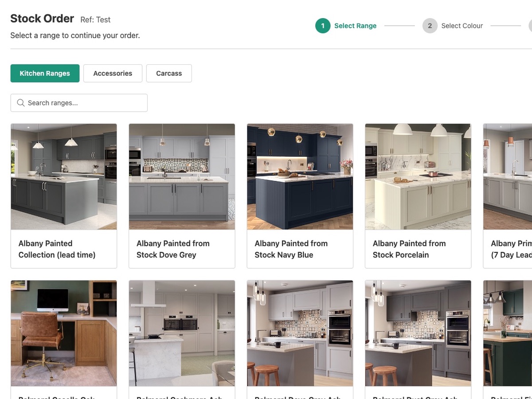Select the Albany Painted Collection (lead time) title
Screen dimensions: 532x399
point(57,249)
